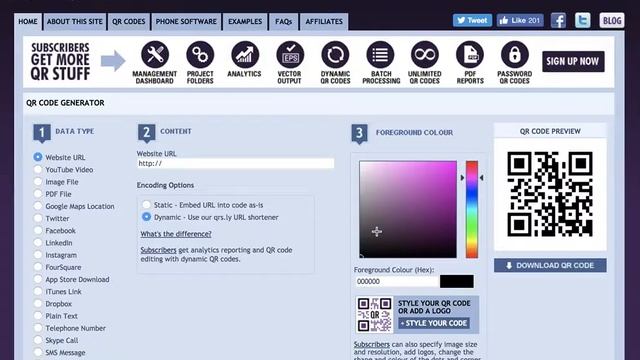Select the iTunes Link radio option

point(38,291)
